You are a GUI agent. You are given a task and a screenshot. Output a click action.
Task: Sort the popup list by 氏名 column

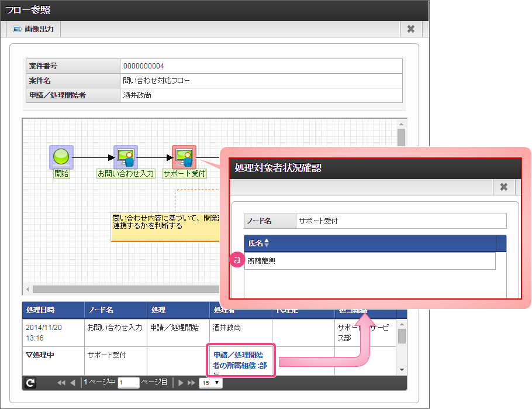tap(258, 243)
